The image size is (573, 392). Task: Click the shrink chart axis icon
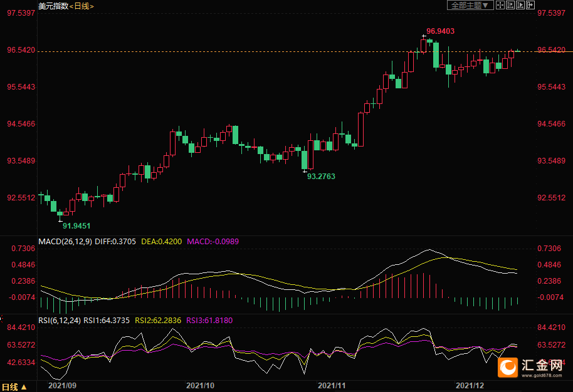(510, 5)
